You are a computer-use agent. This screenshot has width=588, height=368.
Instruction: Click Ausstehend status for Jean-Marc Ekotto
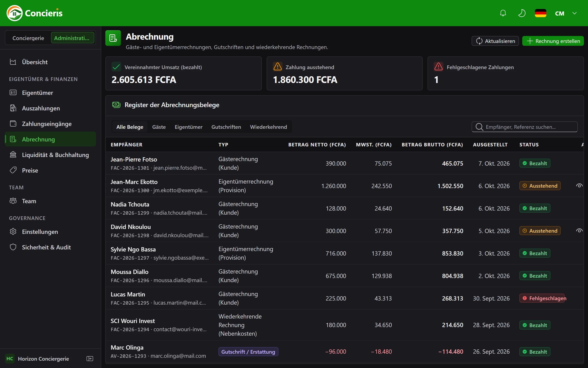click(x=540, y=186)
